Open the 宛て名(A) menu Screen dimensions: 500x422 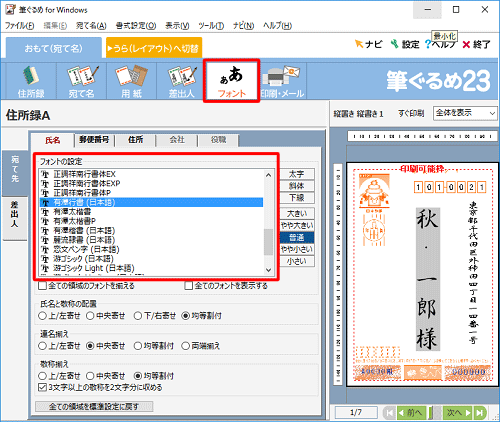tap(91, 26)
